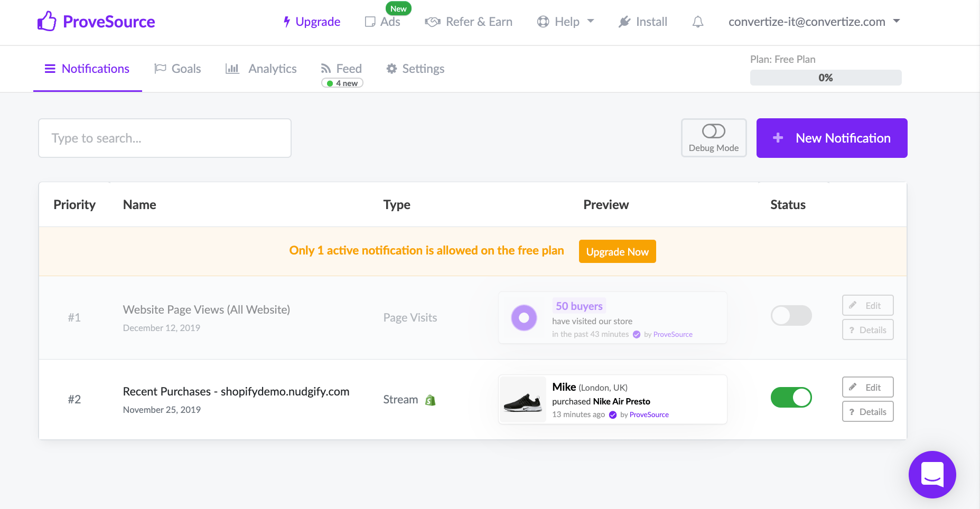Open the Feed tab
Image resolution: width=980 pixels, height=509 pixels.
(x=341, y=69)
